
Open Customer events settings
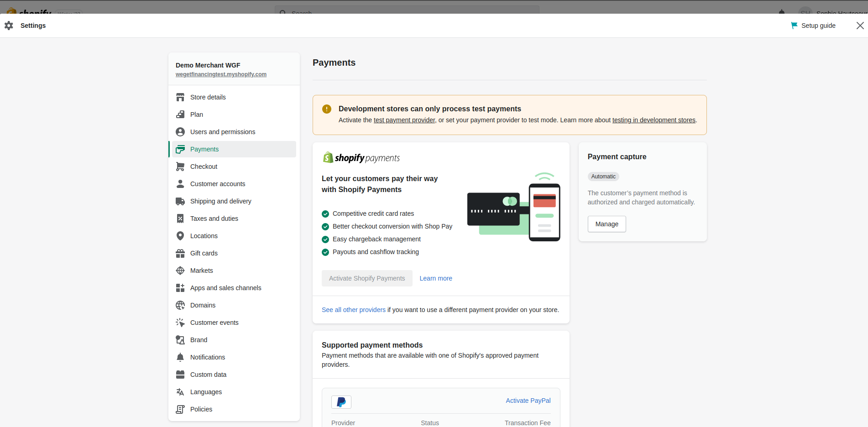[234, 323]
